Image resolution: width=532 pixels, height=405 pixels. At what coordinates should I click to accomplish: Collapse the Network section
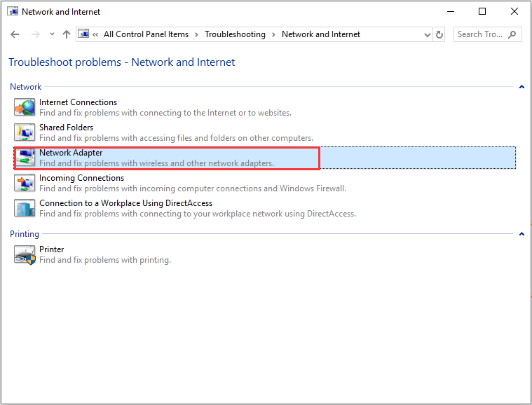[521, 87]
